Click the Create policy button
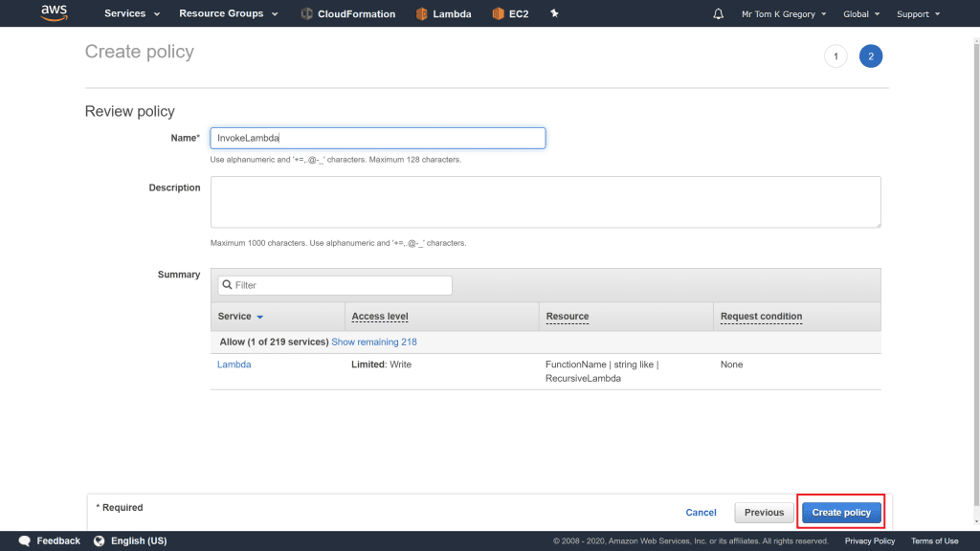 click(x=841, y=513)
